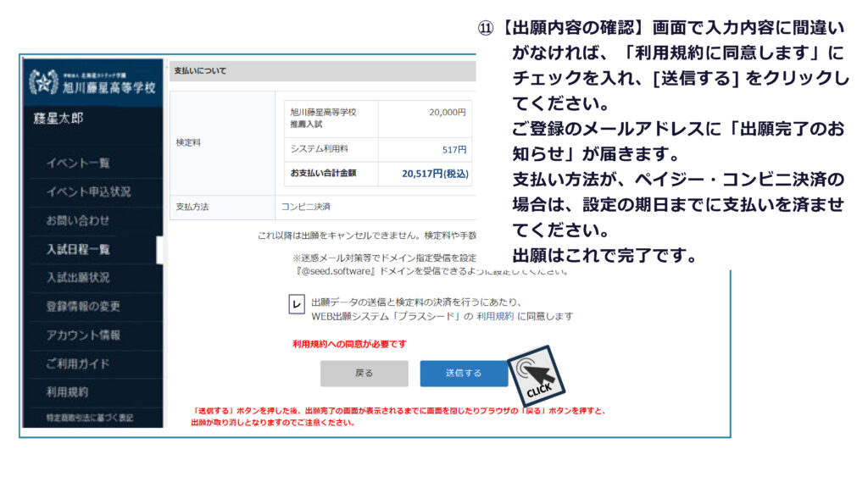
Task: Open 特定商取引法に基づく表記 page
Action: [90, 418]
